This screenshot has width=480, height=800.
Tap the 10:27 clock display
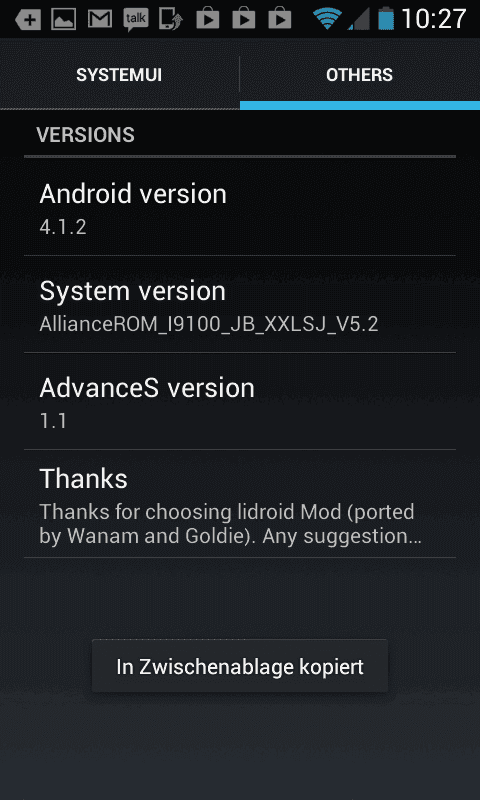[434, 19]
